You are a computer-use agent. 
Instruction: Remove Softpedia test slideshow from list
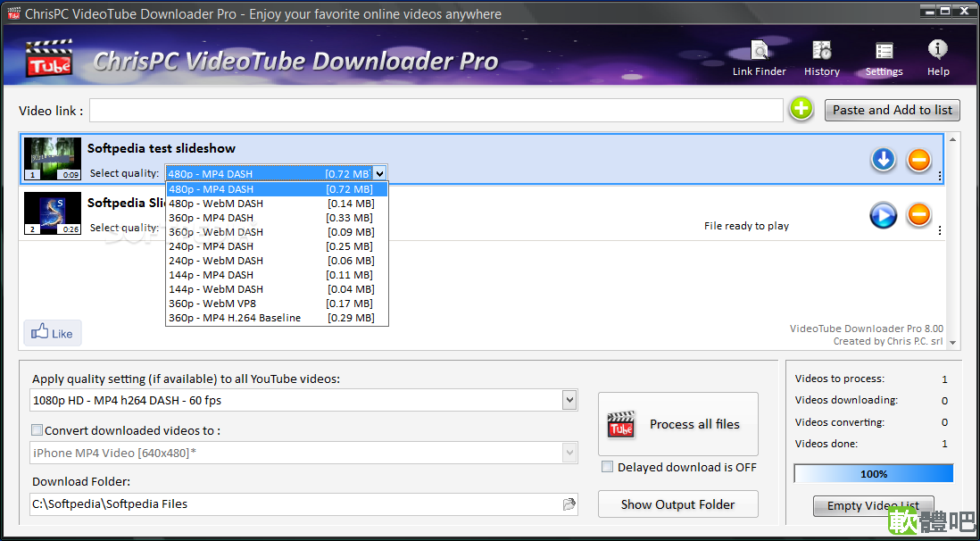(x=918, y=160)
